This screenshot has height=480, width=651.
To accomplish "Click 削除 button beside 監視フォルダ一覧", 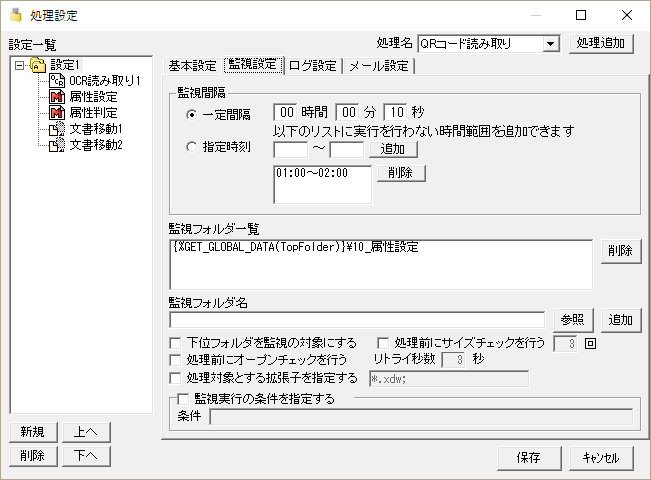I will pos(621,251).
